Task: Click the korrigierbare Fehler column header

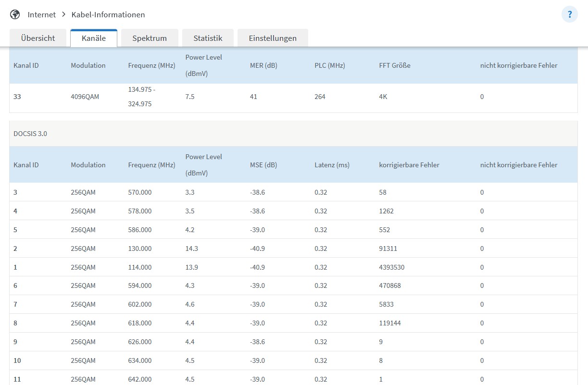Action: (x=409, y=165)
